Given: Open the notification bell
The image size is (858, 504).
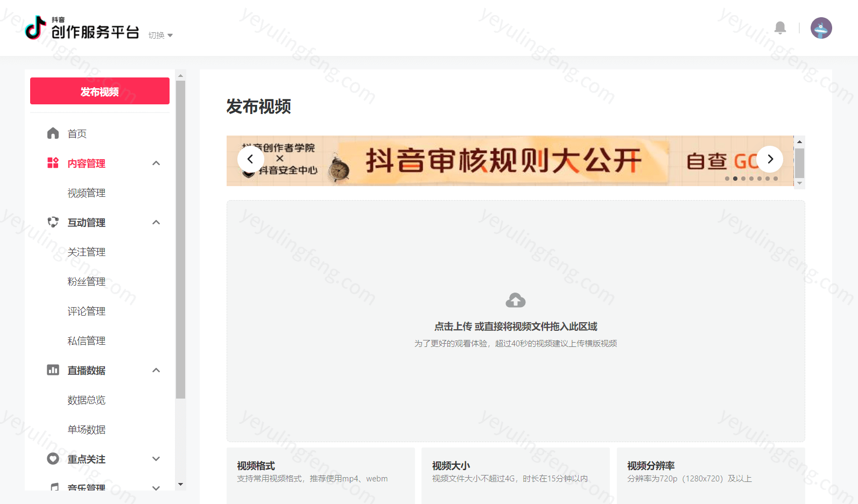Looking at the screenshot, I should [780, 28].
